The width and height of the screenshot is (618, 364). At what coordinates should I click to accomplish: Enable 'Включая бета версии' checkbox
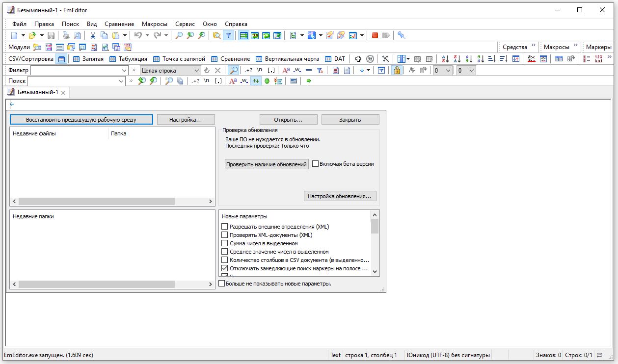click(x=316, y=164)
